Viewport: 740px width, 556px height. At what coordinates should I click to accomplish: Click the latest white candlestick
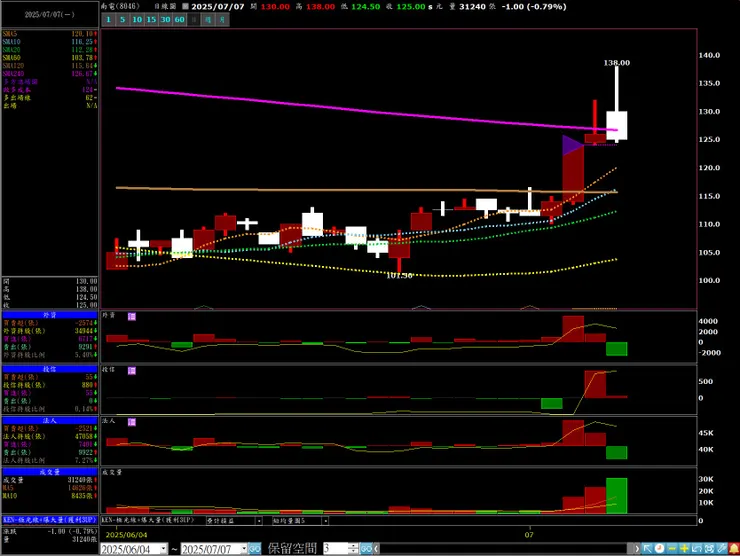tap(616, 126)
